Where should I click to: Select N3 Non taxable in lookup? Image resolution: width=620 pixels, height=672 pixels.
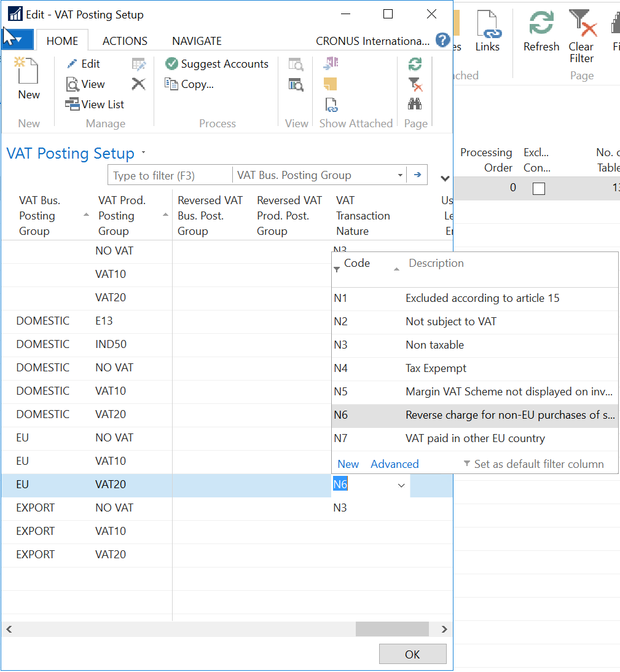click(x=475, y=345)
